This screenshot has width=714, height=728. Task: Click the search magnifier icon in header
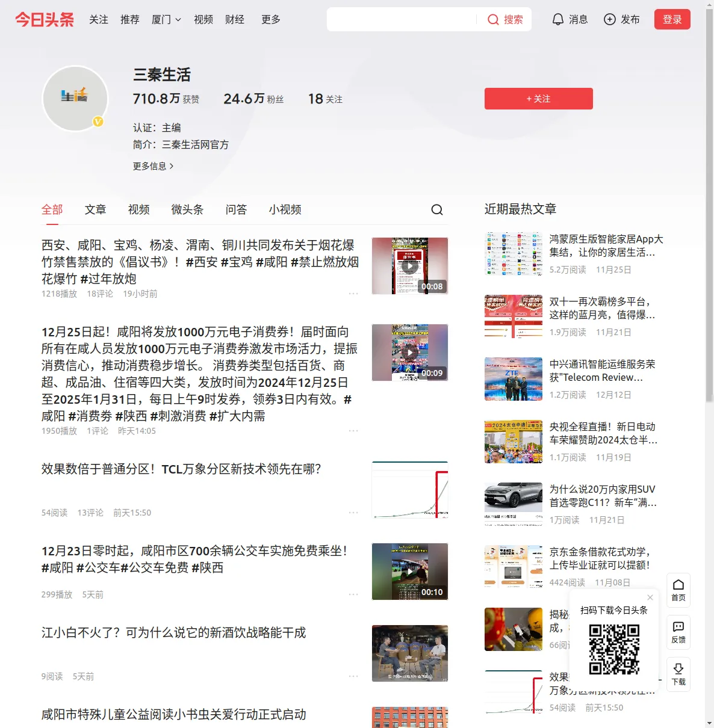(493, 19)
